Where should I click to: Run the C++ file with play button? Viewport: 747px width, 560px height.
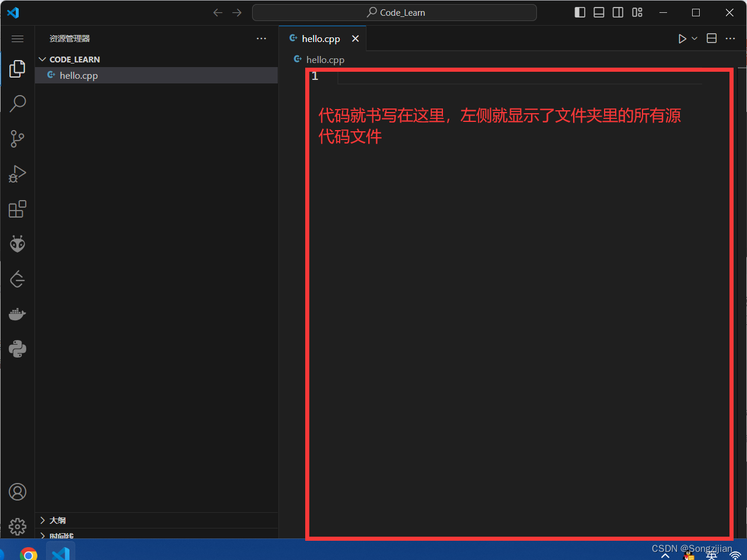682,38
